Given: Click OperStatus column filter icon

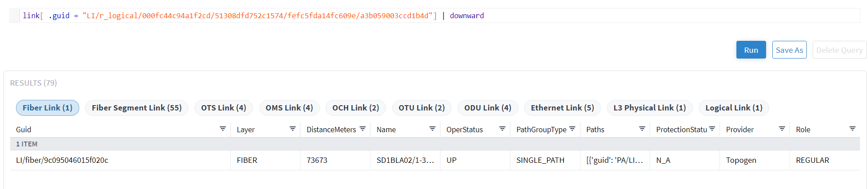Looking at the screenshot, I should (502, 129).
